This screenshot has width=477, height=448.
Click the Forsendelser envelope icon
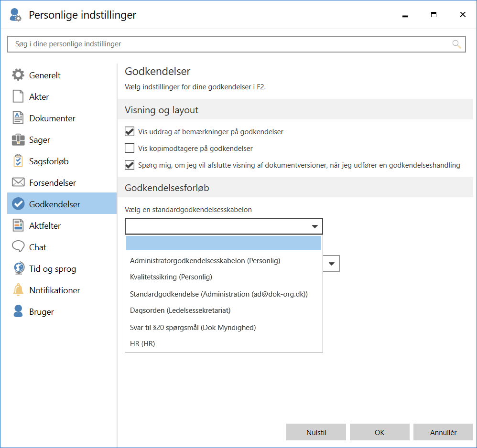pyautogui.click(x=18, y=182)
